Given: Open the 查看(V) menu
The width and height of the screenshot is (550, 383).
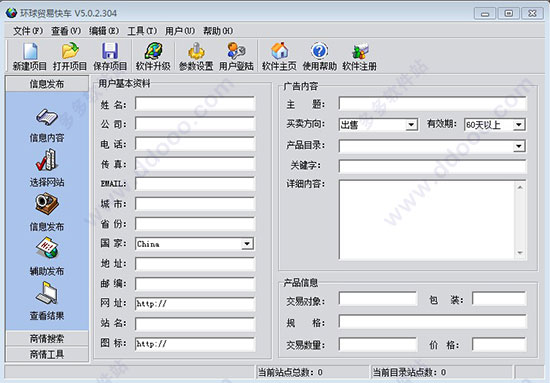Looking at the screenshot, I should click(x=66, y=31).
